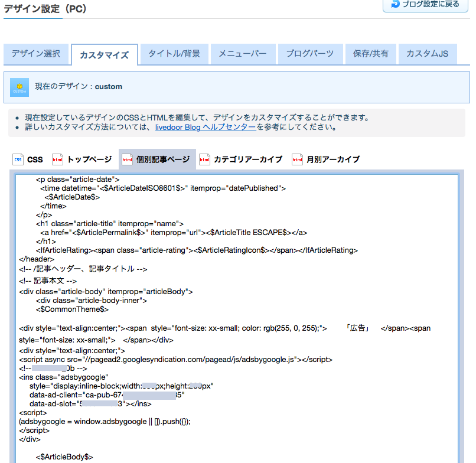This screenshot has width=476, height=463.
Task: Open the CSS editor sub-tab
Action: (x=28, y=159)
